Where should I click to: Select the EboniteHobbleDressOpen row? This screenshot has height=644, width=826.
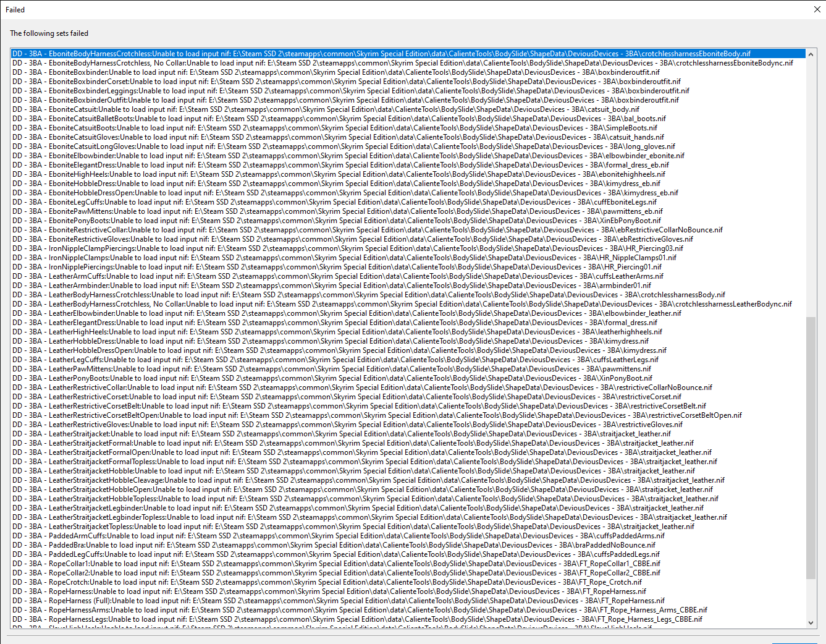point(408,193)
